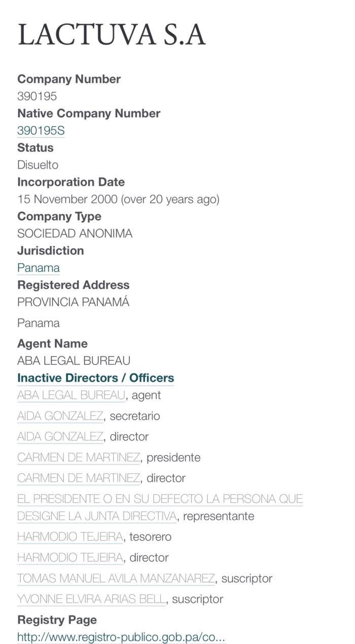Open CARMEN DE MARTINEZ director link
This screenshot has width=355, height=644.
pos(79,478)
